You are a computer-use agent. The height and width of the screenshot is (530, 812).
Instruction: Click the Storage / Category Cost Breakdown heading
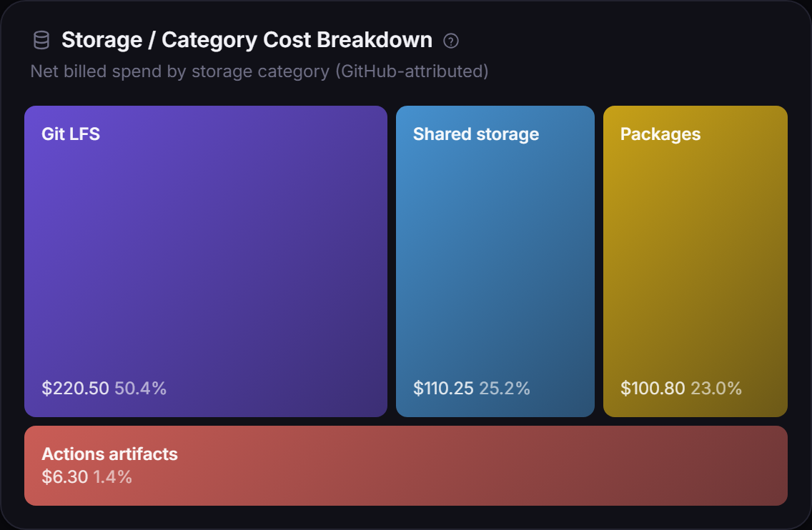coord(247,40)
